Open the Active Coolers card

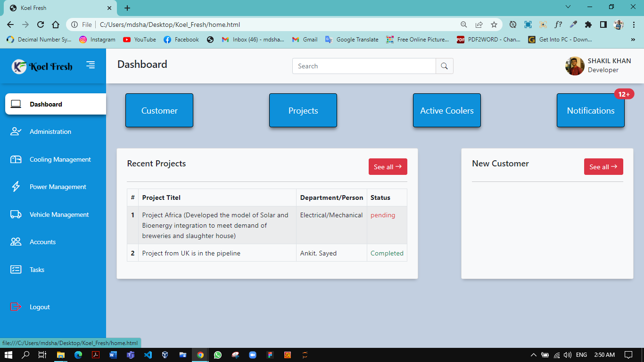click(x=447, y=110)
